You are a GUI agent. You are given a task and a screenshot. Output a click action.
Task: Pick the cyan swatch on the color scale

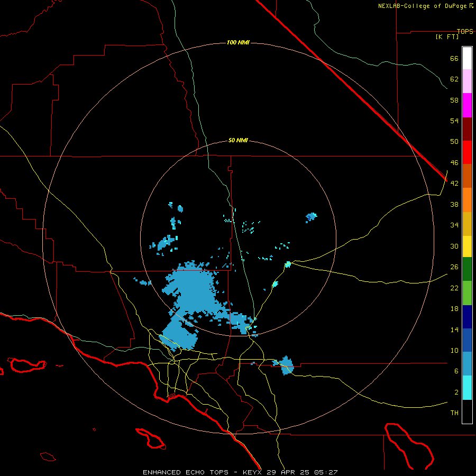(467, 388)
